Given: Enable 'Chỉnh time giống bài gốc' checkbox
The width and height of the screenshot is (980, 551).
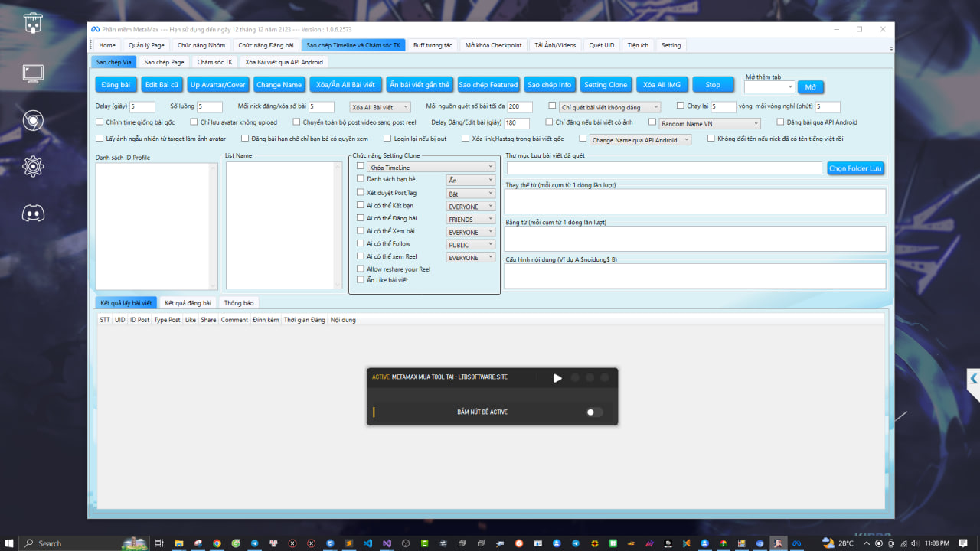Looking at the screenshot, I should click(100, 122).
